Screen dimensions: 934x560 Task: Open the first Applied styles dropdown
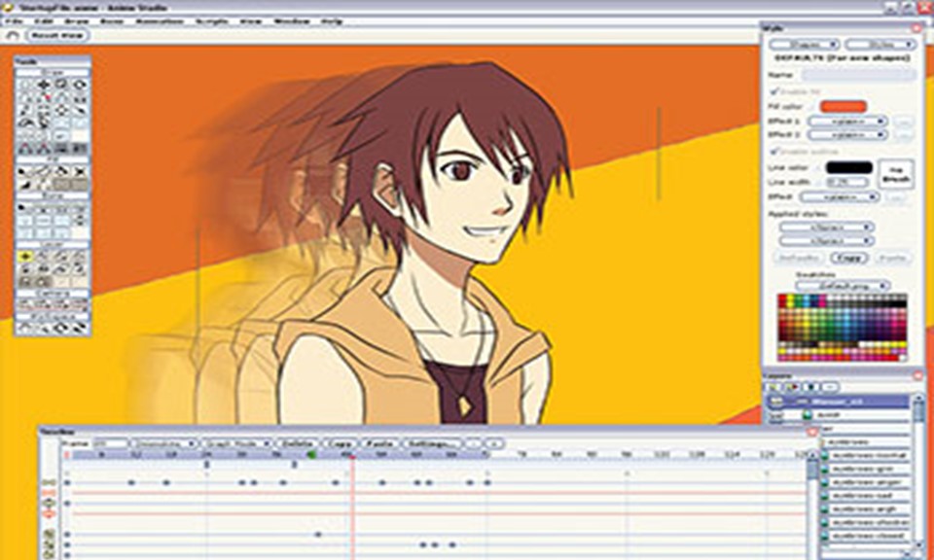coord(827,227)
